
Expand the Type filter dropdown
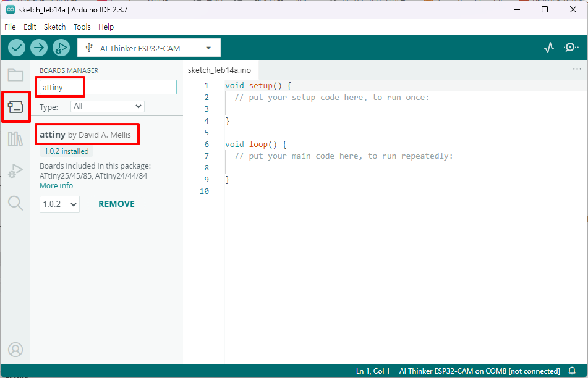tap(107, 107)
